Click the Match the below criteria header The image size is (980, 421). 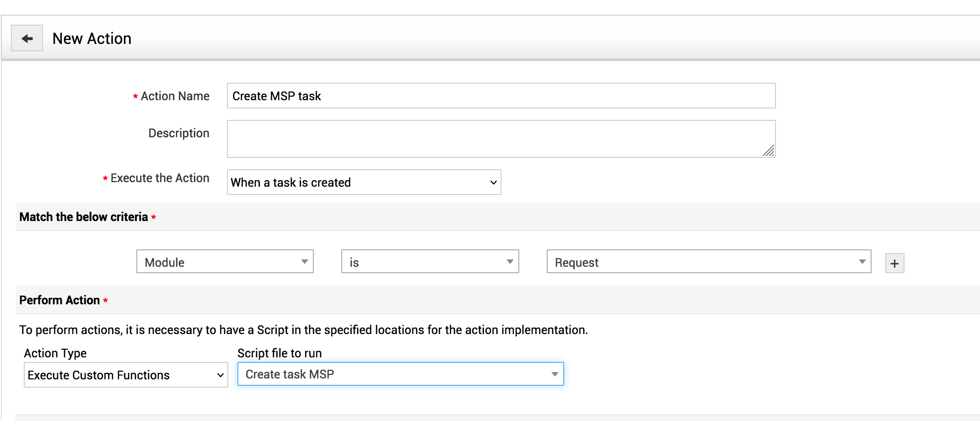pyautogui.click(x=84, y=217)
